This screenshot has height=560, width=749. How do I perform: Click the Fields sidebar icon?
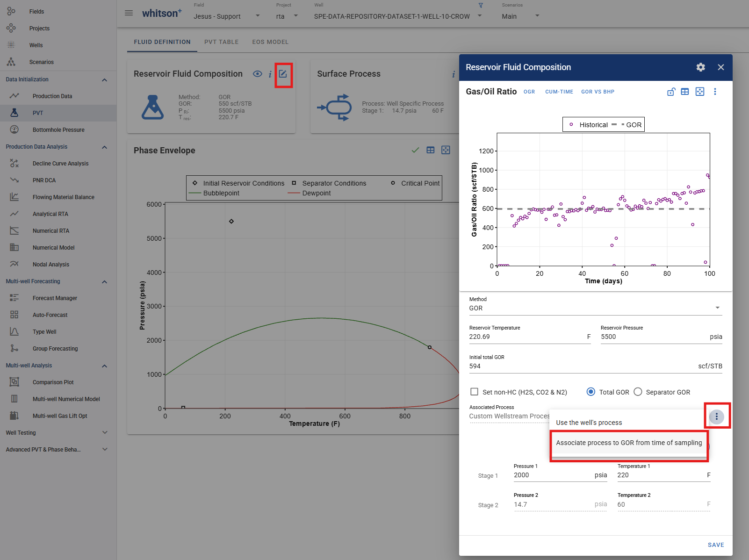tap(11, 11)
